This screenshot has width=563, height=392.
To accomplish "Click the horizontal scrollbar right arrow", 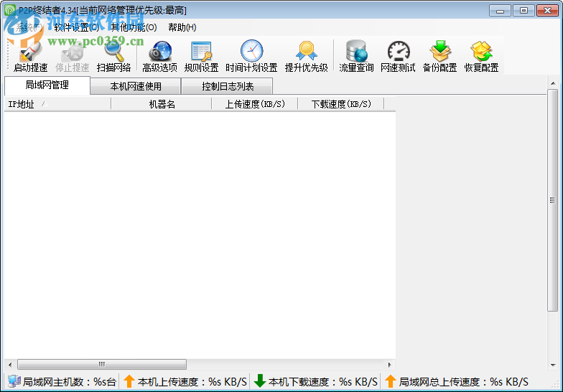I will [x=390, y=365].
